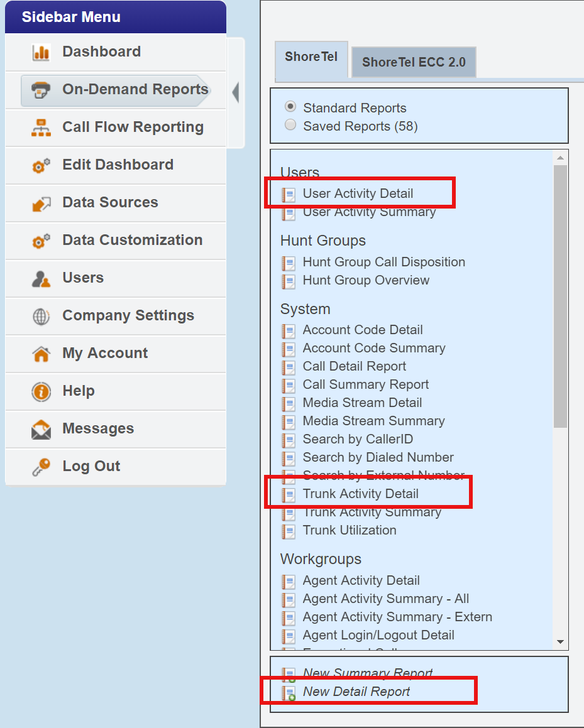
Task: Create a New Detail Report
Action: coord(356,692)
